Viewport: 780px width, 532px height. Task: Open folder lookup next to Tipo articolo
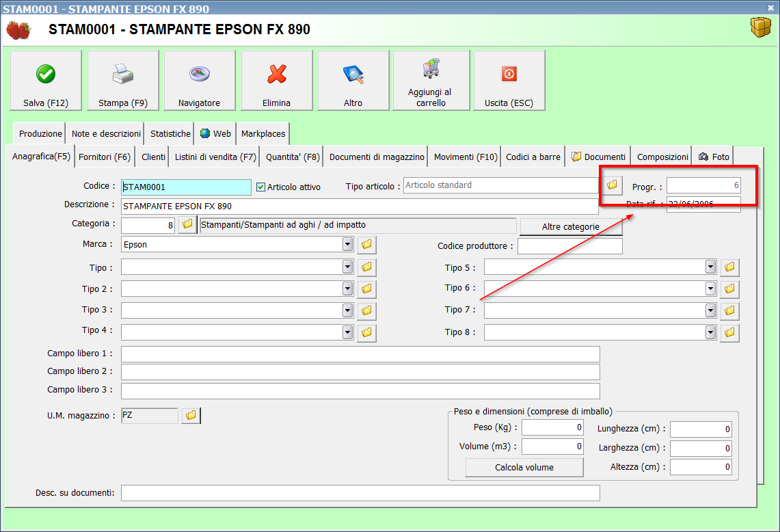tap(612, 185)
